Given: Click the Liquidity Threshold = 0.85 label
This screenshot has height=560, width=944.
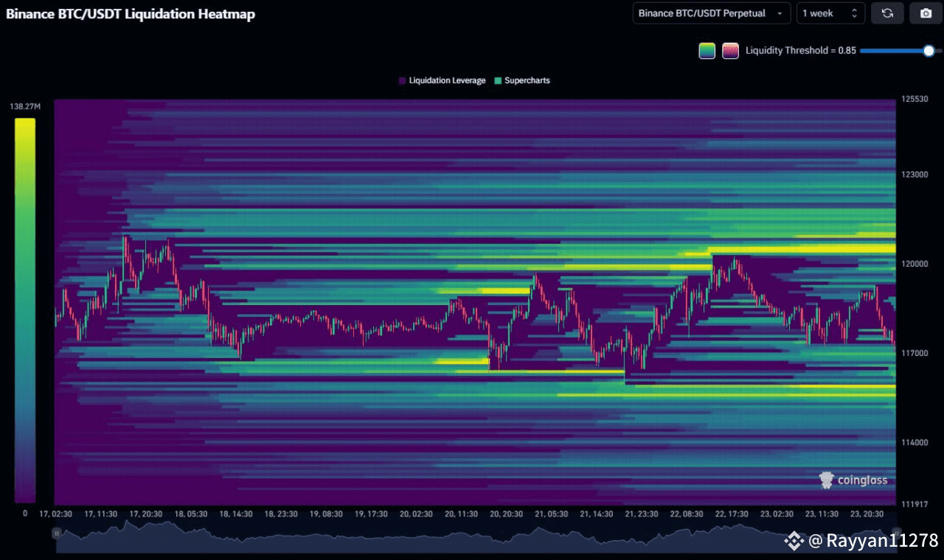Looking at the screenshot, I should [801, 51].
